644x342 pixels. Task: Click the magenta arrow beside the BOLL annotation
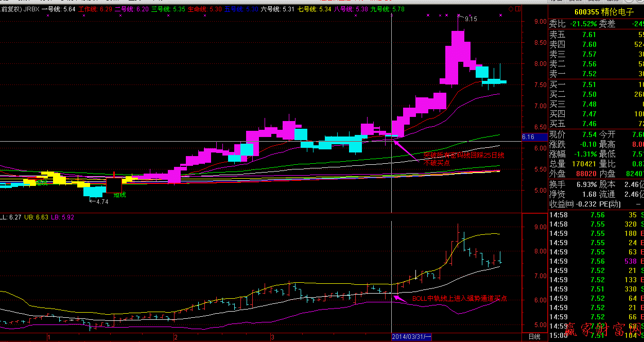pyautogui.click(x=400, y=298)
